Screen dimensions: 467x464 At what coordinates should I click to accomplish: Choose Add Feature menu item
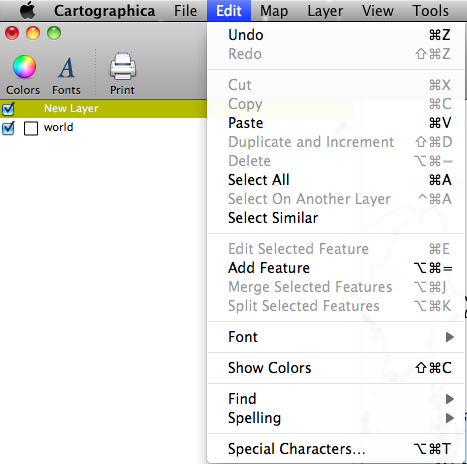335,268
